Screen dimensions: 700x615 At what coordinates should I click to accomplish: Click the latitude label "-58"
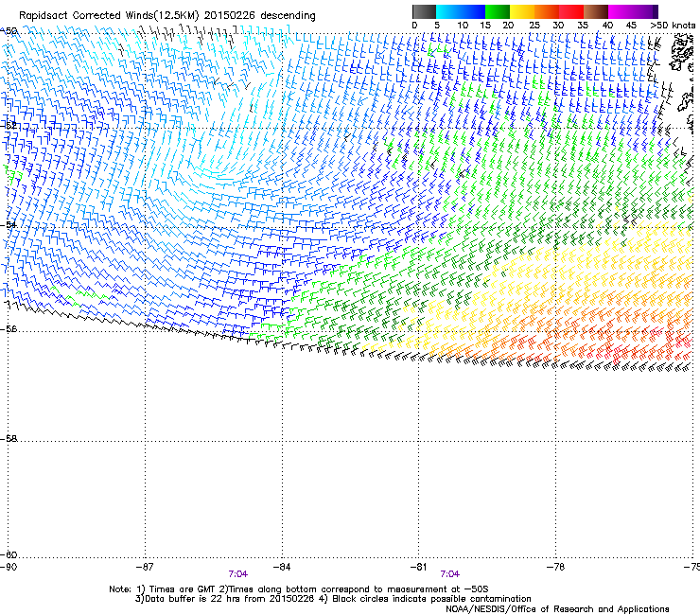[x=9, y=439]
